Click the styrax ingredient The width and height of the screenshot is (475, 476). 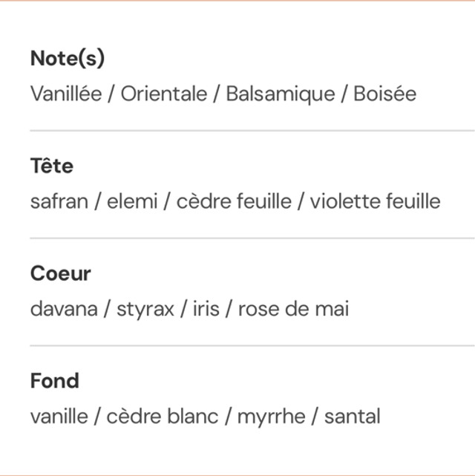(145, 309)
